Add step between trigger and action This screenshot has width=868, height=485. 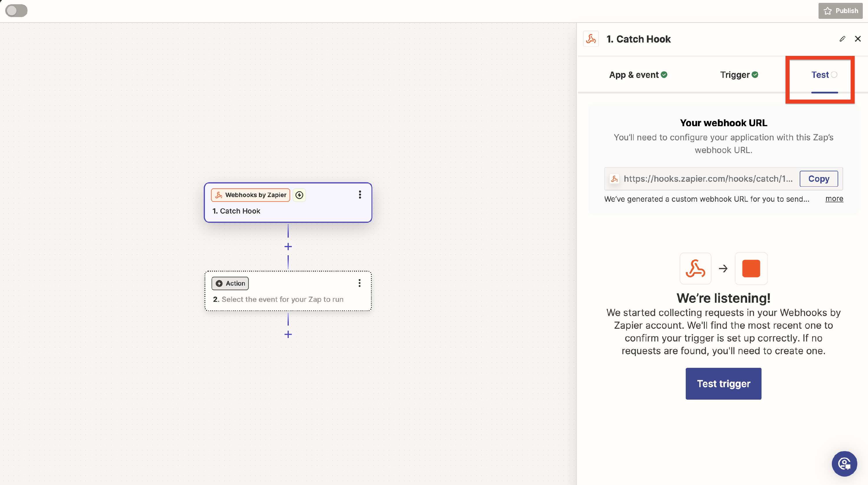point(288,247)
